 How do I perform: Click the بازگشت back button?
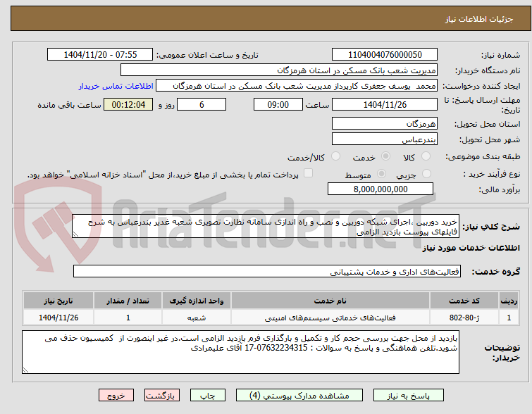coord(162,396)
